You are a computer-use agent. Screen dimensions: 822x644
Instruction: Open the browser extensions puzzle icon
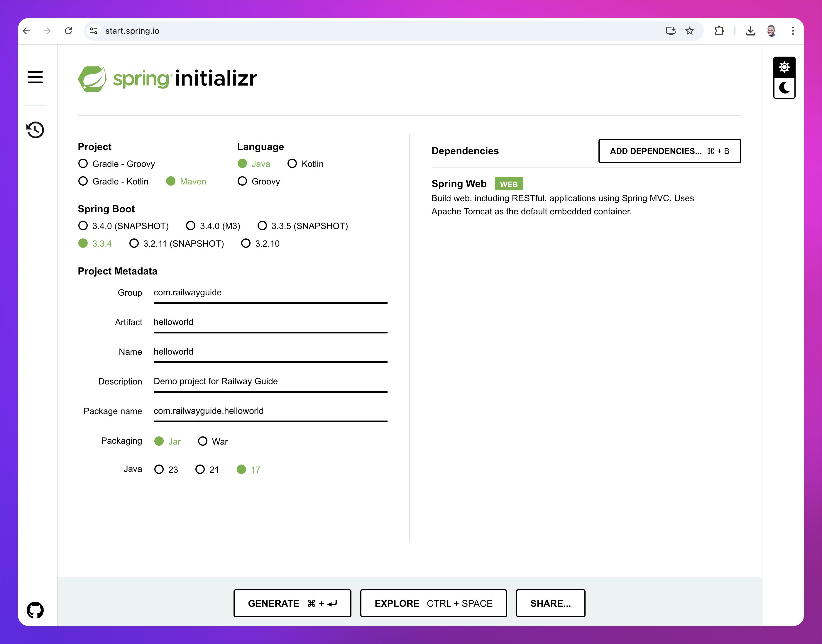[x=719, y=31]
